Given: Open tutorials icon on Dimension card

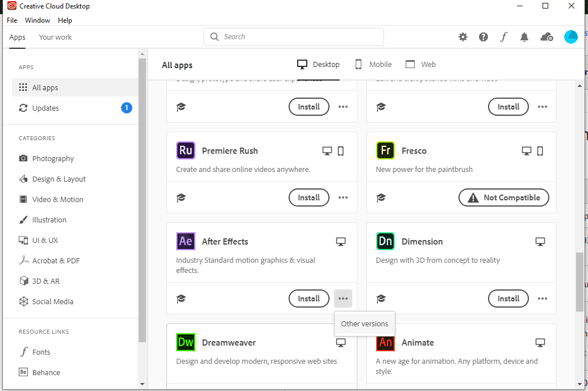Looking at the screenshot, I should coord(381,298).
